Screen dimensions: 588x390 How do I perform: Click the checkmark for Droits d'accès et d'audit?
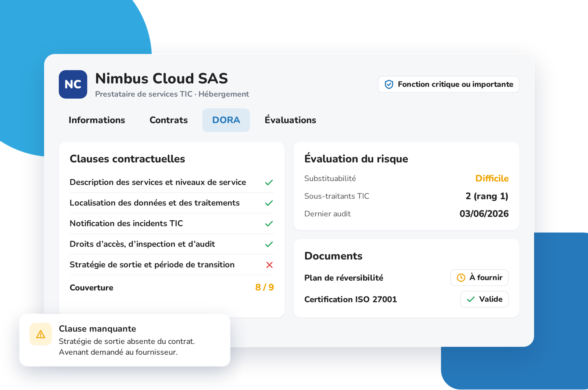(x=269, y=244)
